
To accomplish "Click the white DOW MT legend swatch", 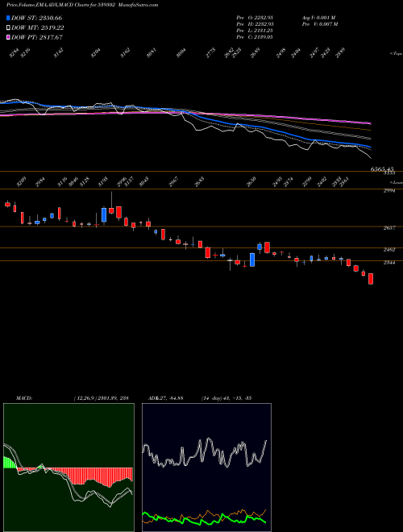I will [9, 28].
